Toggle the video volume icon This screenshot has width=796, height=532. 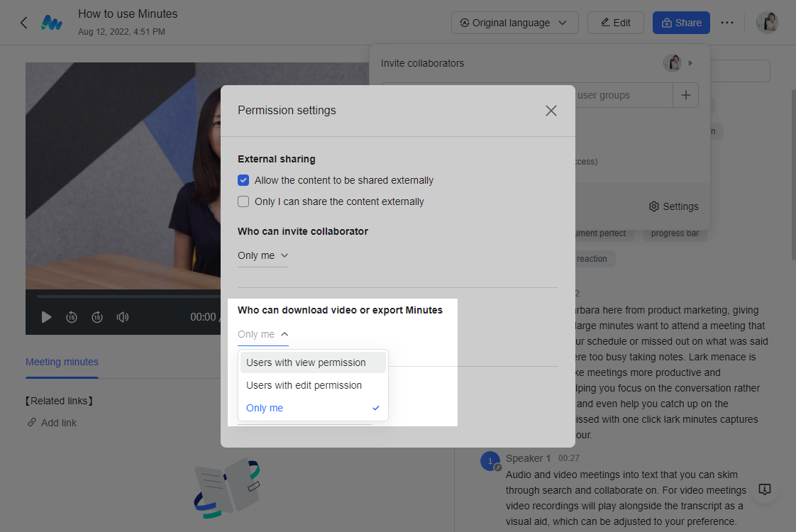click(x=123, y=317)
